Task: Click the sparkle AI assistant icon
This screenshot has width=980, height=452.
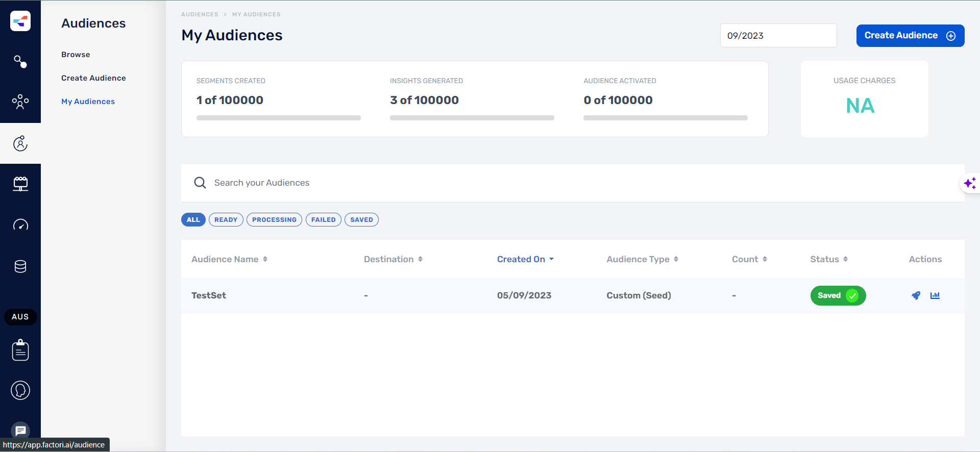Action: pyautogui.click(x=970, y=183)
